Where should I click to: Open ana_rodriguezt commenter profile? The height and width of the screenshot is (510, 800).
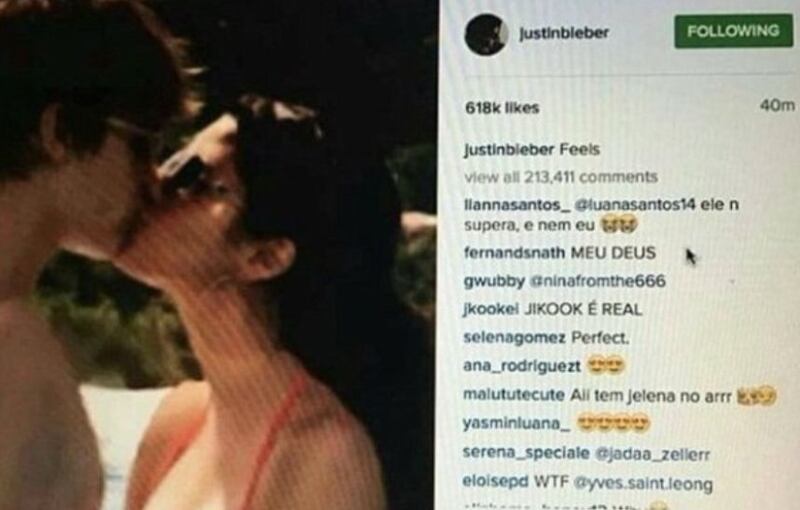(522, 366)
